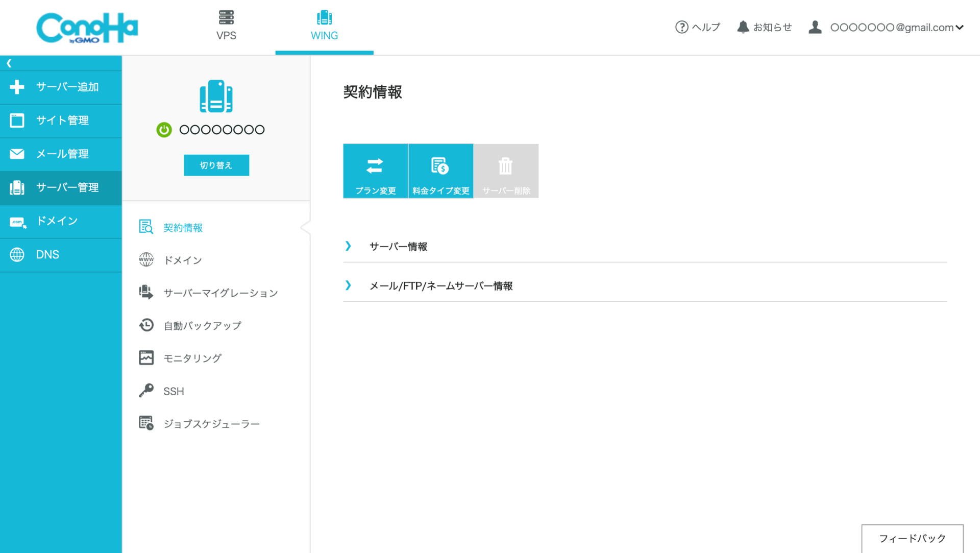Image resolution: width=980 pixels, height=553 pixels.
Task: Click the ConoHa logo
Action: pyautogui.click(x=87, y=28)
